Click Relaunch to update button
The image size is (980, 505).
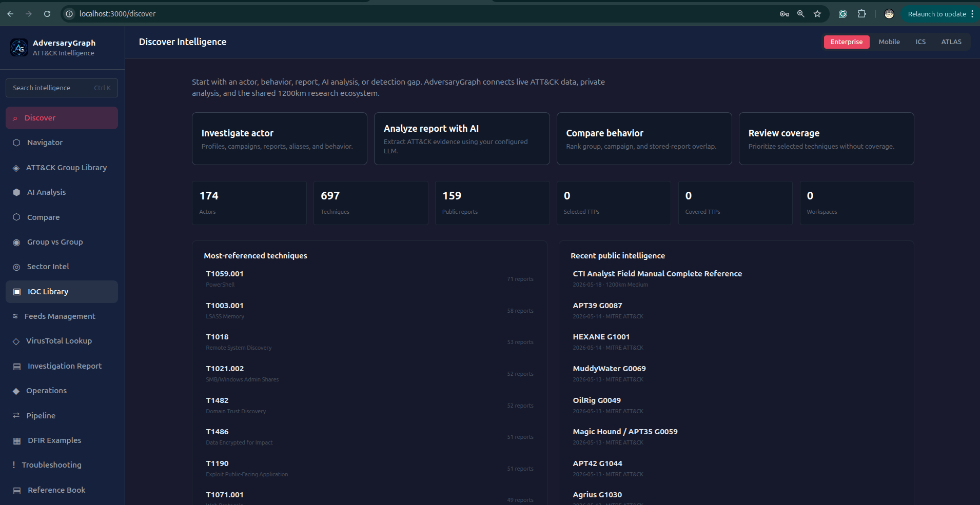coord(936,14)
